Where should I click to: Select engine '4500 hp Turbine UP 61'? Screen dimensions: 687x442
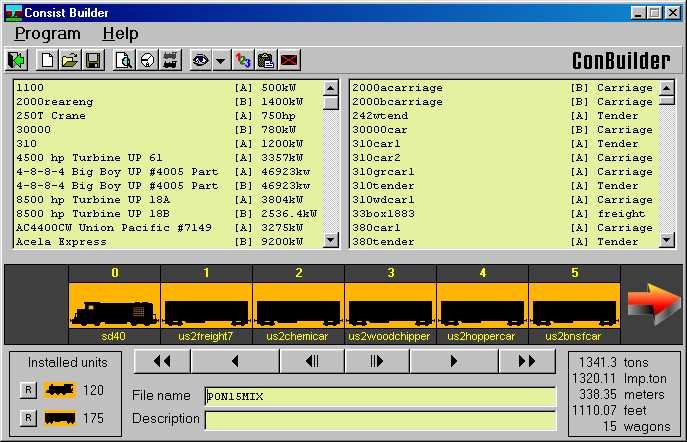167,158
